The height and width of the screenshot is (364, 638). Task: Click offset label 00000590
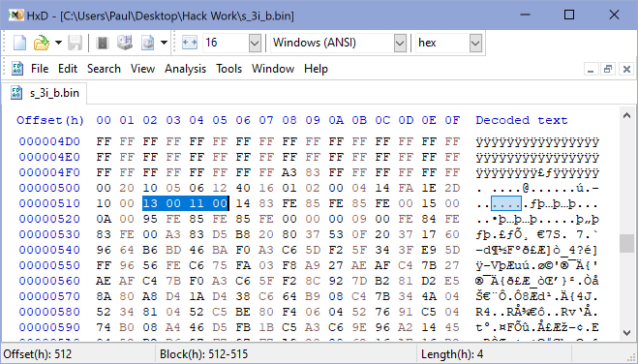pos(49,327)
